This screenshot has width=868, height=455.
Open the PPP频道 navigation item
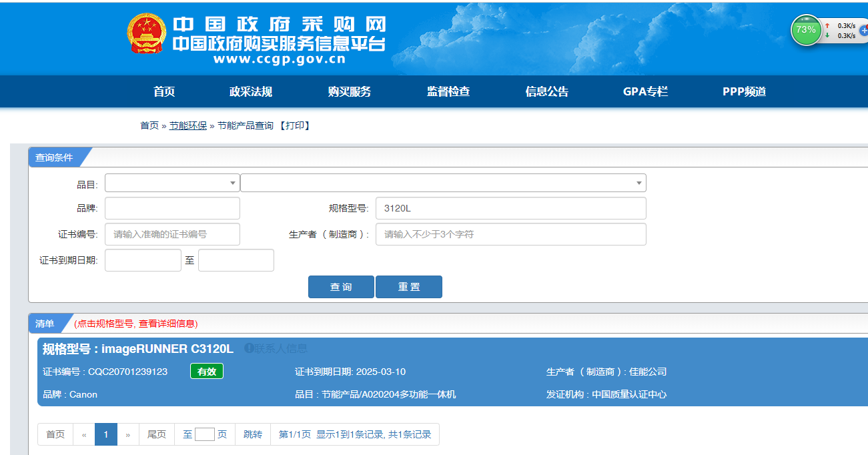pos(744,91)
